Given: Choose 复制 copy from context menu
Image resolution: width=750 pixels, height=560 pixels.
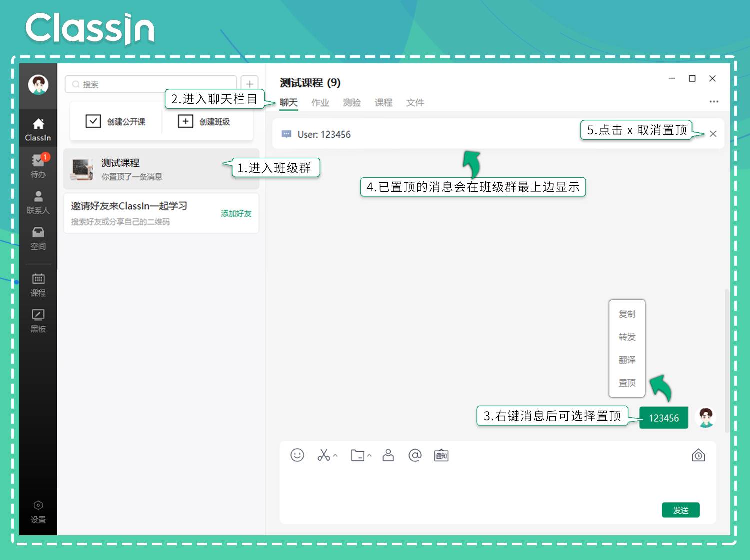Looking at the screenshot, I should pos(627,314).
